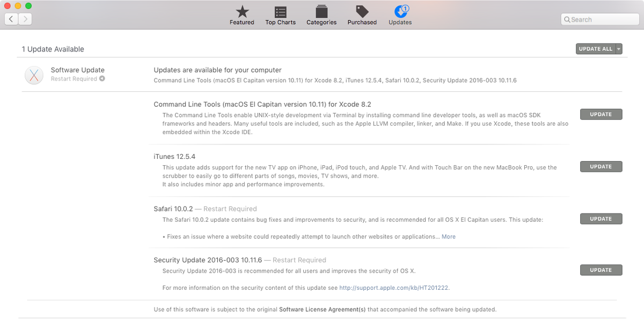644x322 pixels.
Task: Select the Featured star icon
Action: tap(241, 11)
